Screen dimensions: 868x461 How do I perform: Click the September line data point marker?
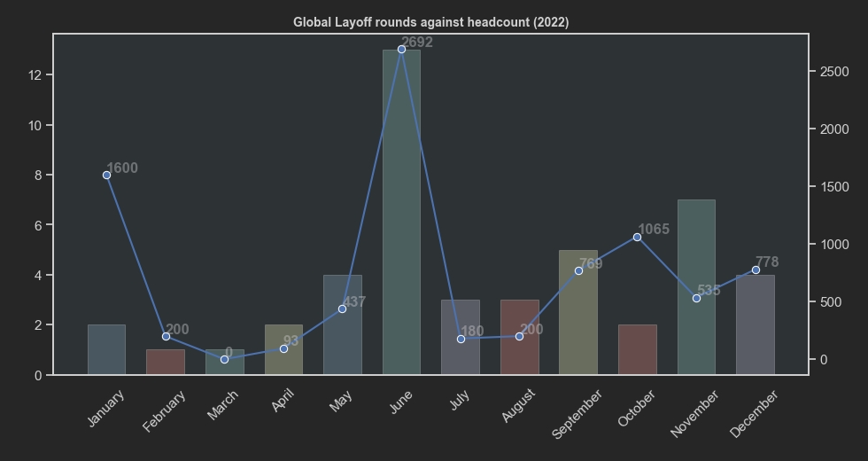[578, 270]
